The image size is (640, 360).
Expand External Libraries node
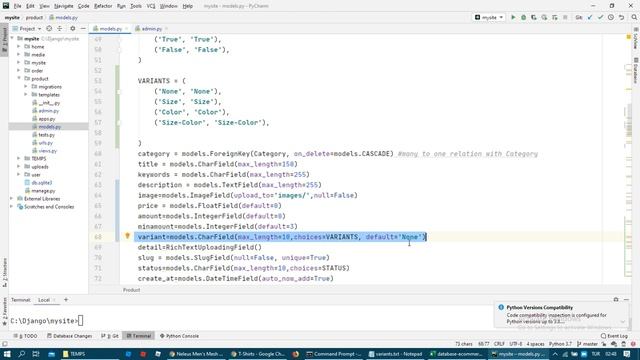[x=12, y=198]
